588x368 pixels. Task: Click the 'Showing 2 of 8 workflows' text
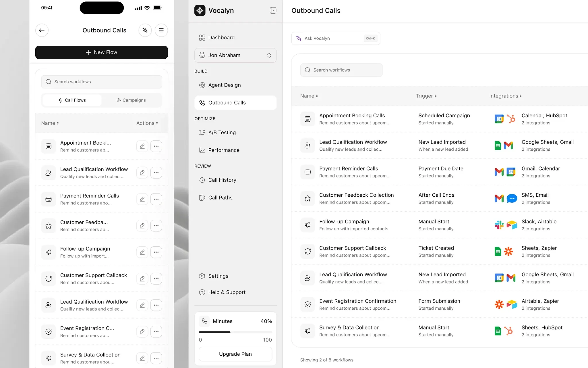(x=327, y=360)
